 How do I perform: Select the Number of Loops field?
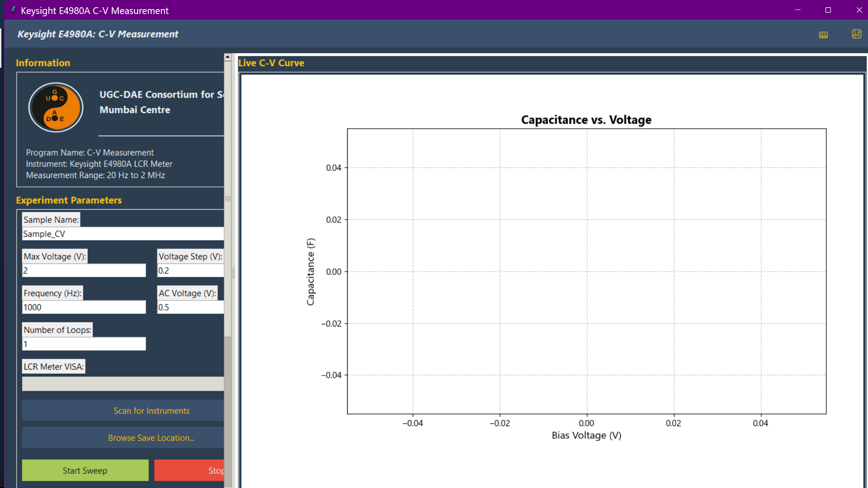84,344
